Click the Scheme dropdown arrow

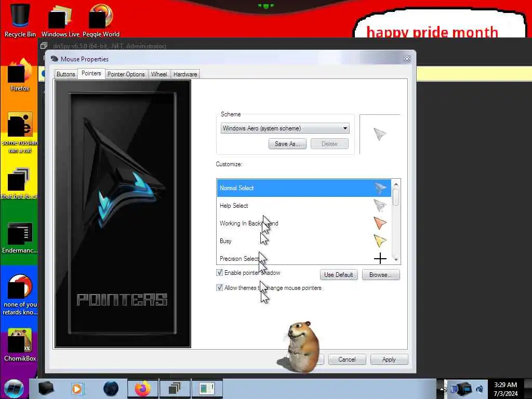point(345,128)
